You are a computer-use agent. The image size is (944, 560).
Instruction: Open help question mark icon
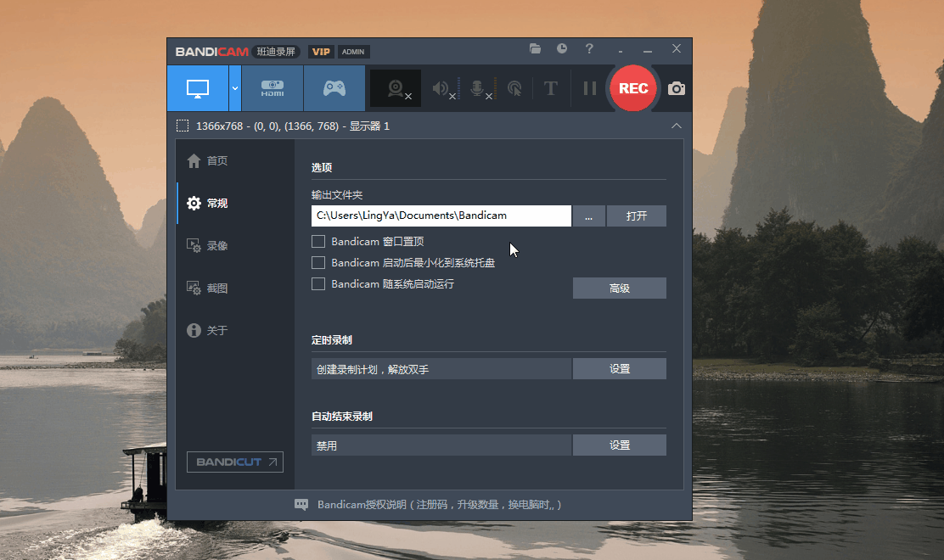click(589, 48)
